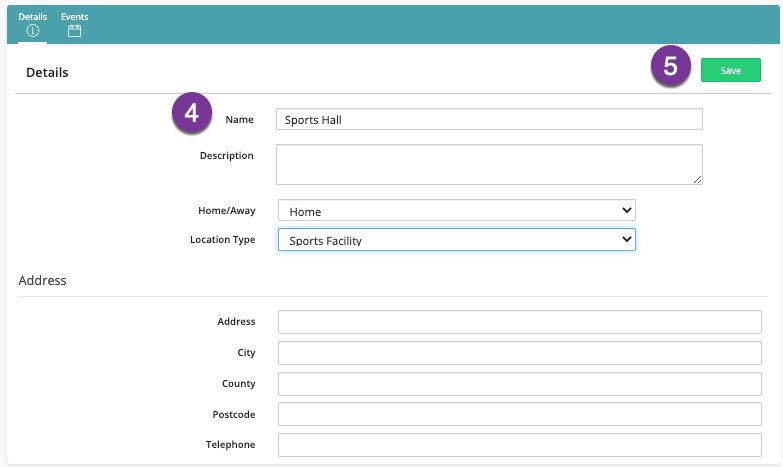This screenshot has height=467, width=783.
Task: Open the Location Type dropdown
Action: click(456, 240)
